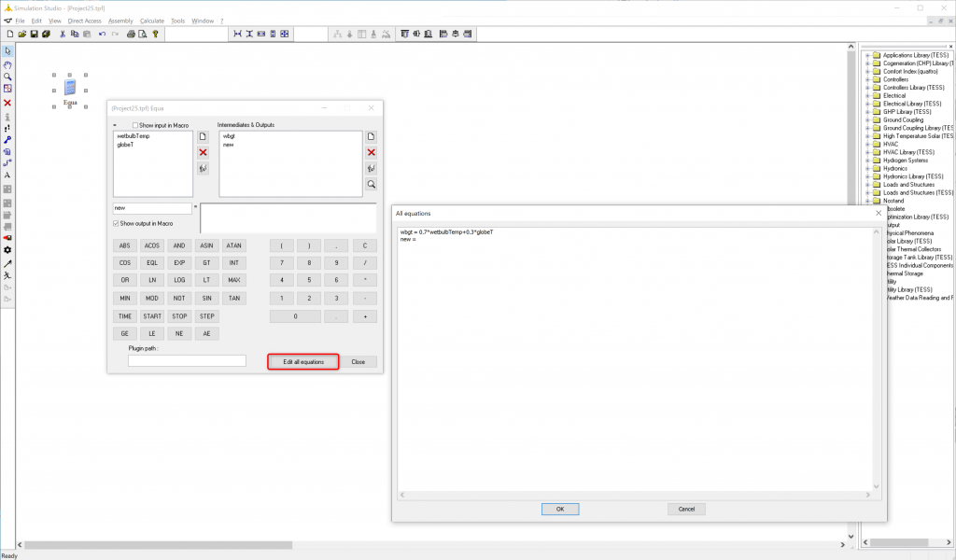Click red X delete tool in left toolbar

(x=7, y=103)
